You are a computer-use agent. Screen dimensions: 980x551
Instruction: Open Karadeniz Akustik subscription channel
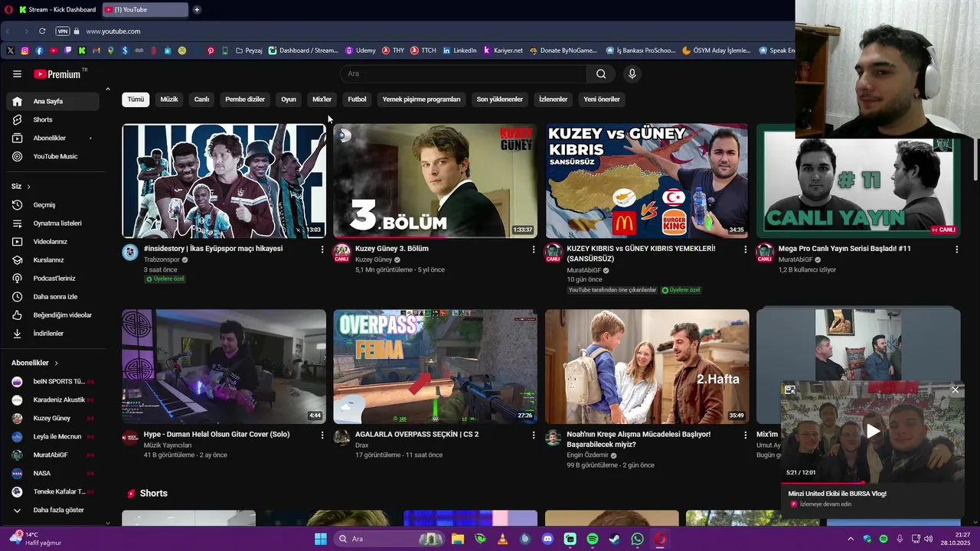click(x=53, y=399)
